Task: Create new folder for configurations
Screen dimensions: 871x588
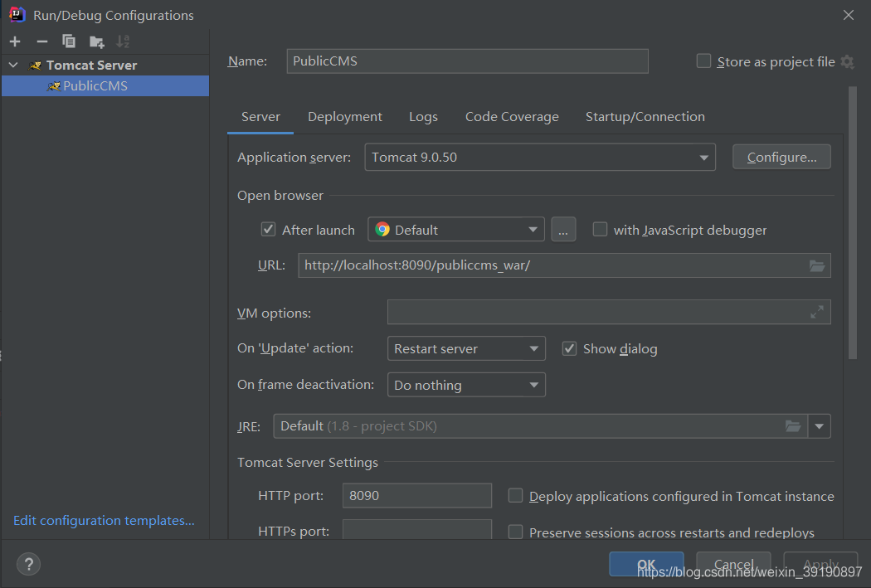Action: (97, 41)
